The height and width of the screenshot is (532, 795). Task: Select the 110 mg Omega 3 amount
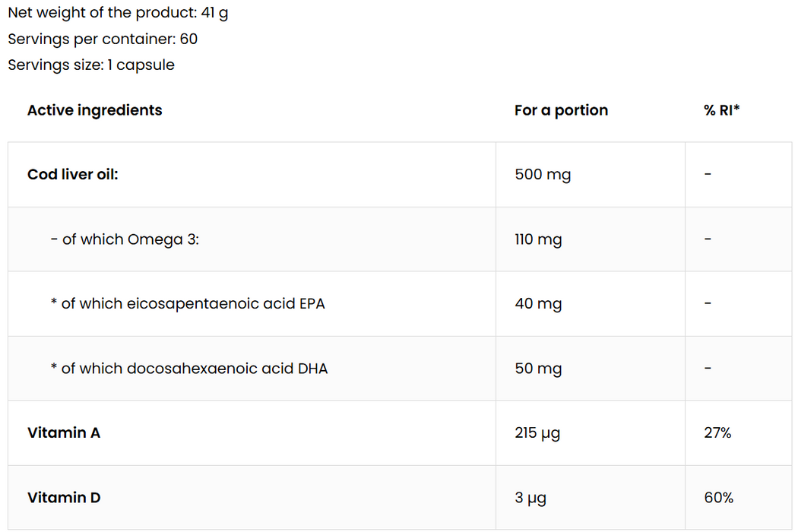pyautogui.click(x=538, y=239)
